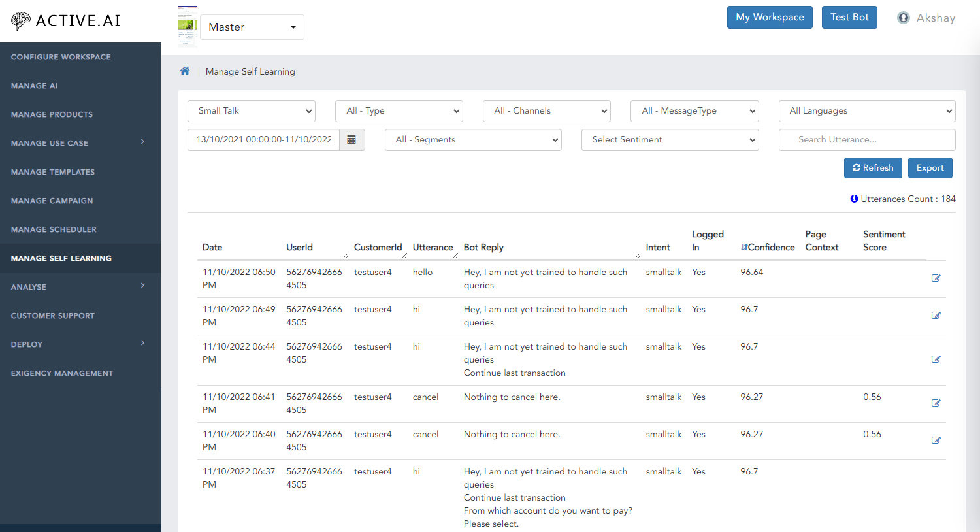Click the Utterances Count : 184 text
980x532 pixels.
point(908,199)
